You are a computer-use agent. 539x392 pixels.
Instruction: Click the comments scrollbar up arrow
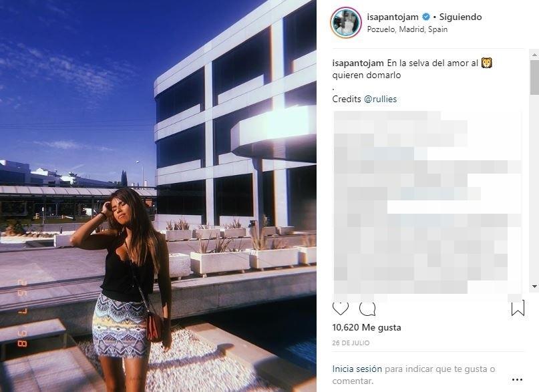coord(534,54)
